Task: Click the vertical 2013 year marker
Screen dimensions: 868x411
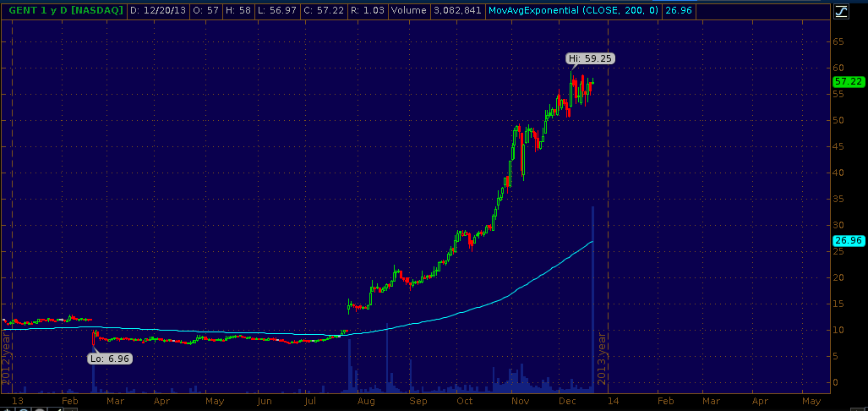Action: [x=603, y=360]
